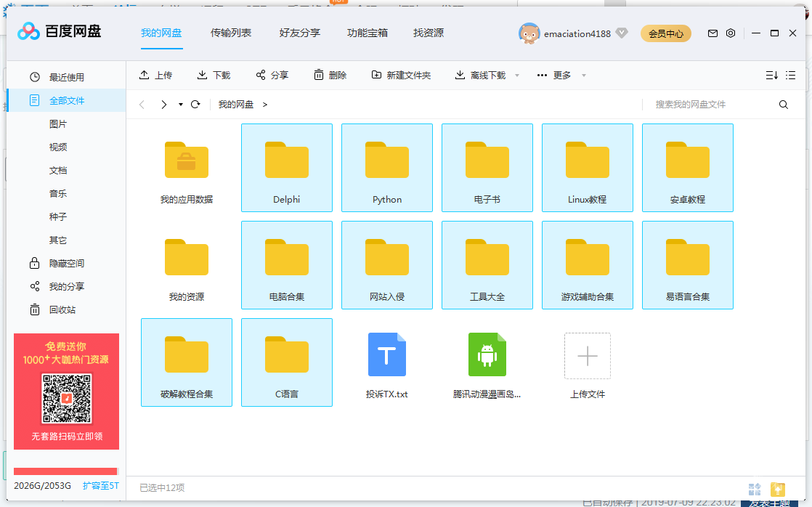Click the membership diamond badge
812x507 pixels.
click(x=622, y=33)
